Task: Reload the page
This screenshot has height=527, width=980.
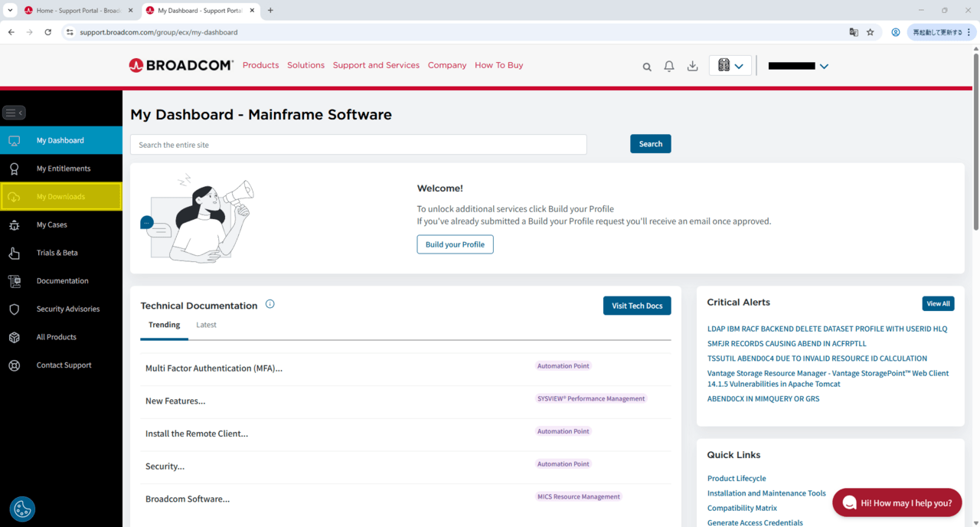Action: (48, 32)
